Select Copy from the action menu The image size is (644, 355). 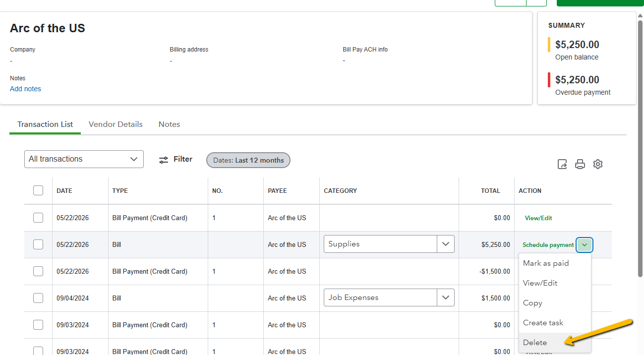tap(555, 303)
